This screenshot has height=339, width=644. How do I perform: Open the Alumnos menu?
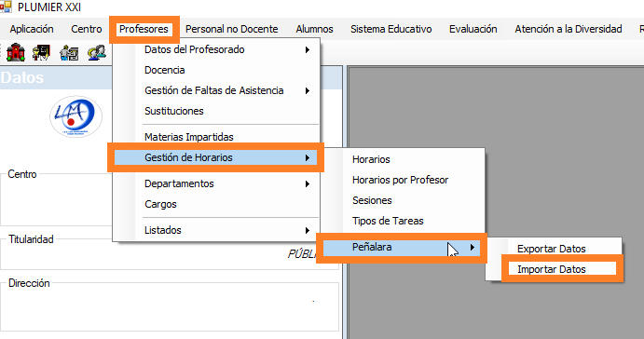314,29
